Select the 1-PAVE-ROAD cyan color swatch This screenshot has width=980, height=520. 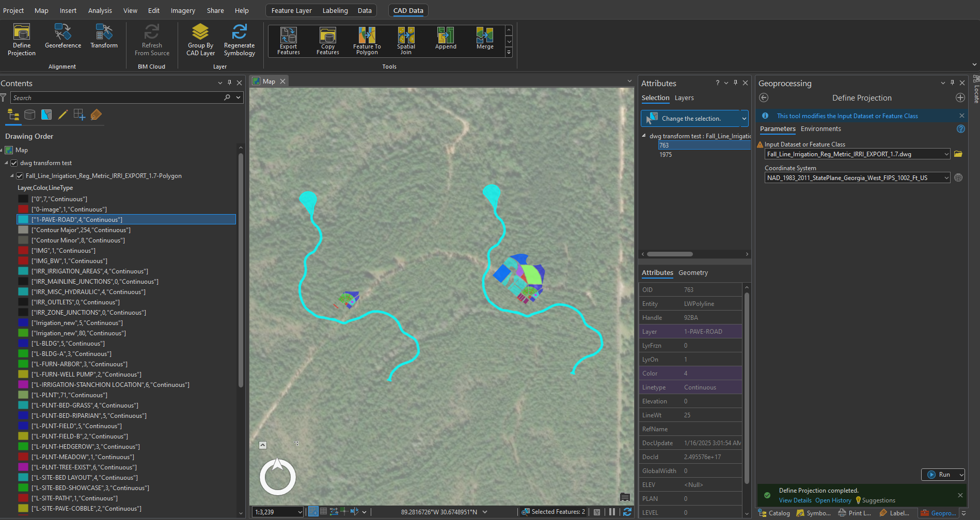pos(23,219)
